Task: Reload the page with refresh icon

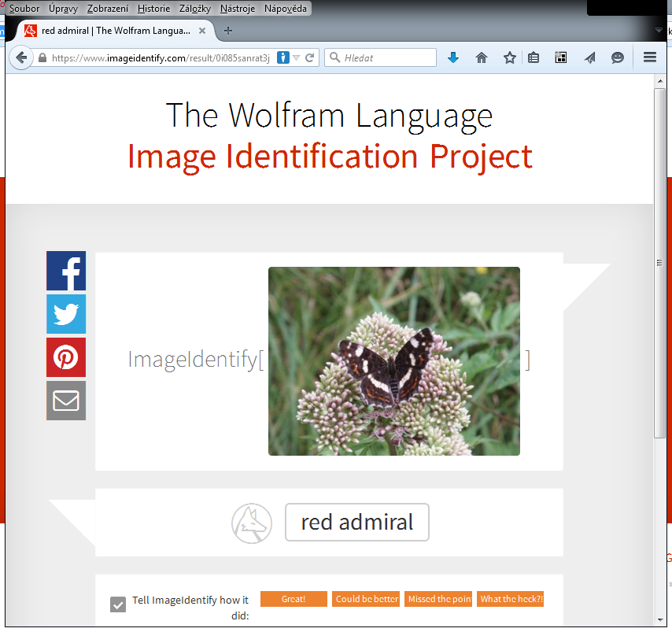Action: coord(310,57)
